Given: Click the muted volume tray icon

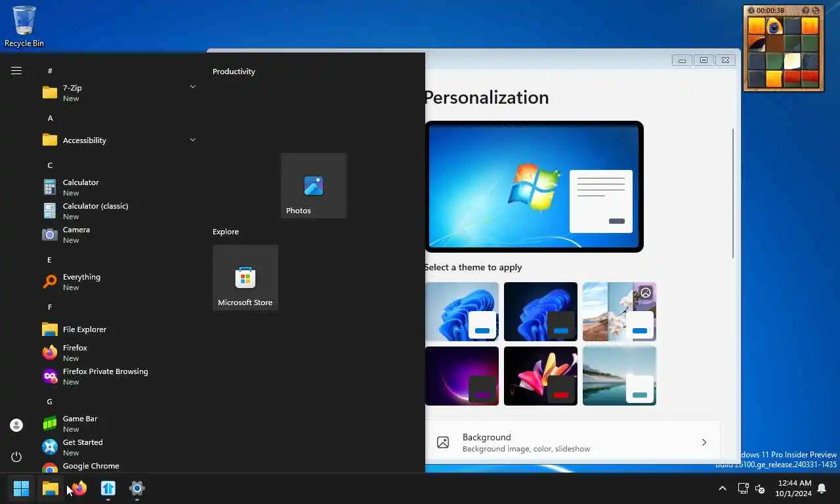Looking at the screenshot, I should coord(760,488).
